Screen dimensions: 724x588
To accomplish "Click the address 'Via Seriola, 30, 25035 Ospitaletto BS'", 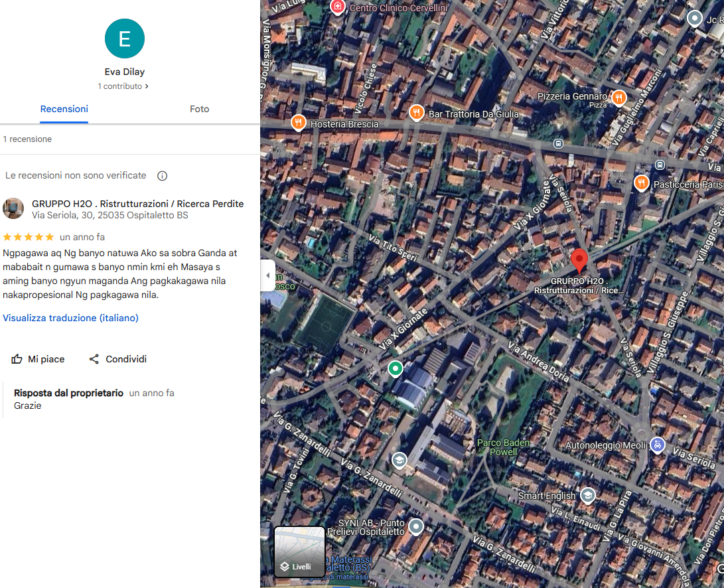I will coord(110,216).
